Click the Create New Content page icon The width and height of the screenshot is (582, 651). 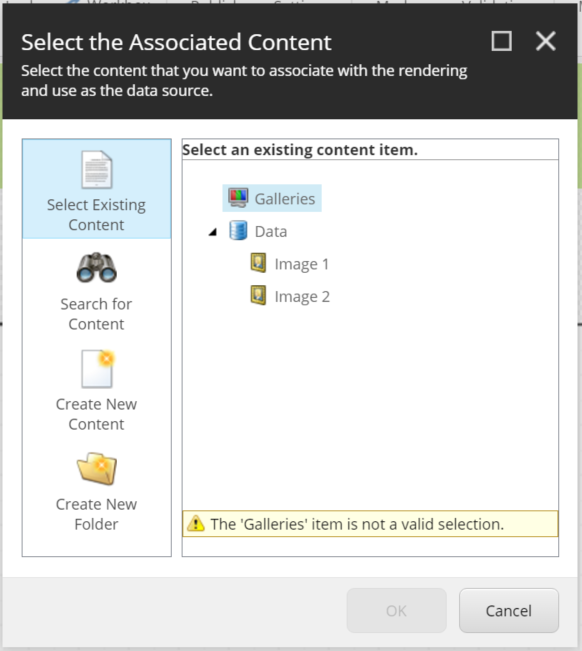(x=98, y=369)
